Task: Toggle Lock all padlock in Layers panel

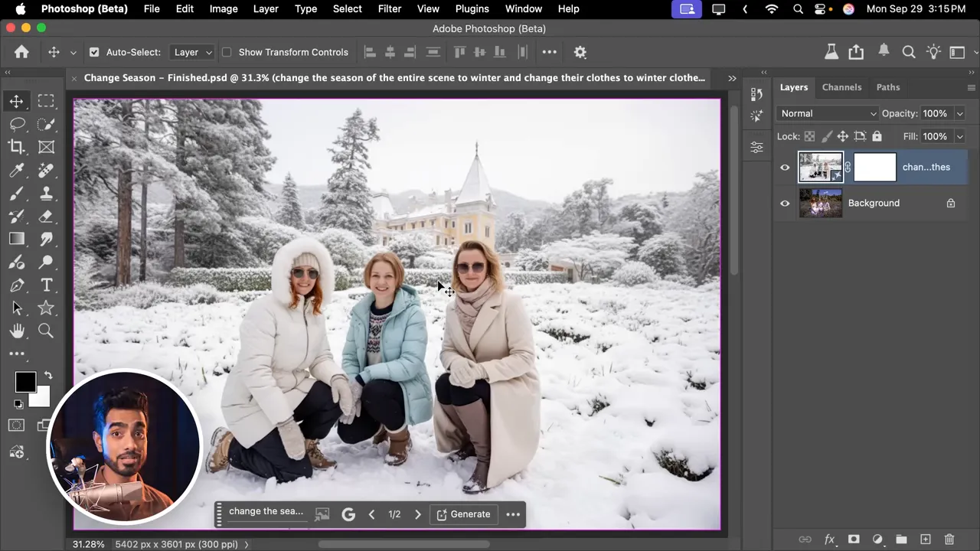Action: pyautogui.click(x=877, y=136)
